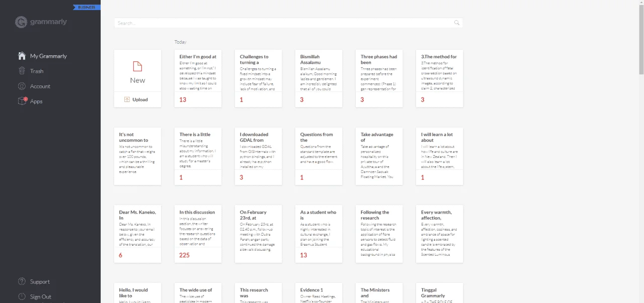Click issue count 6 on 'Dear Ms. Kaneko'
Screen dimensions: 644x303
pyautogui.click(x=121, y=255)
